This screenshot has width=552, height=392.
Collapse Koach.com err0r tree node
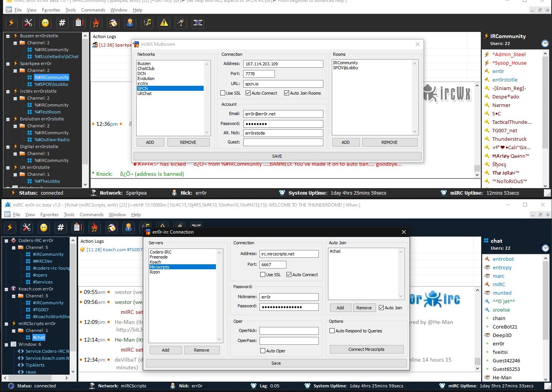[6, 289]
